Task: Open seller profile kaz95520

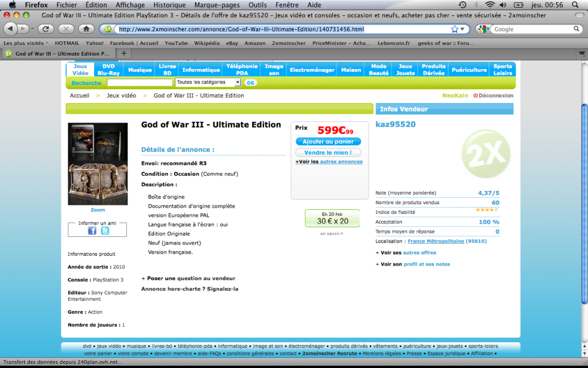Action: pos(396,124)
